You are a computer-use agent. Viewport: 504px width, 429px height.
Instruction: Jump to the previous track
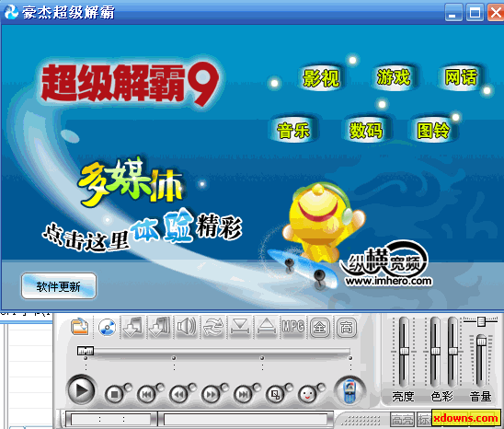pos(146,394)
